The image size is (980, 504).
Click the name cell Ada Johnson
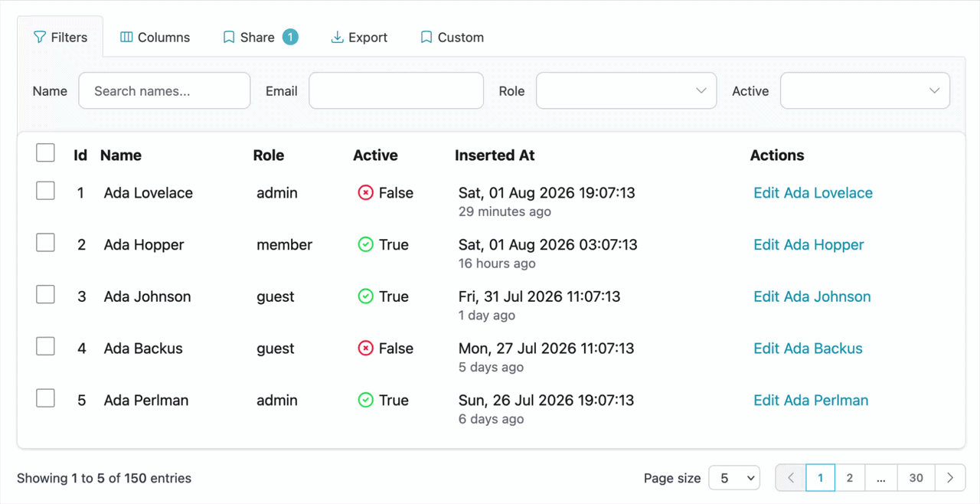(x=148, y=296)
